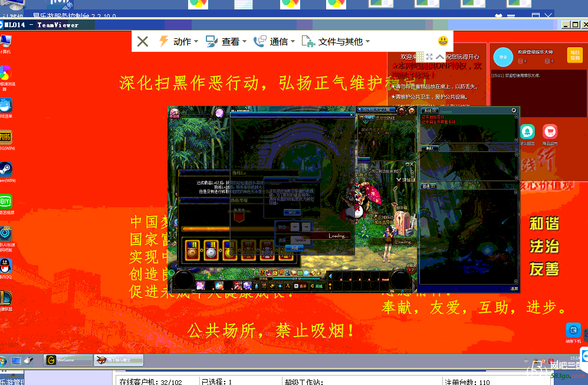Viewport: 588px width, 385px height.
Task: Click the 清屏 clear label below chat panel
Action: tap(514, 289)
